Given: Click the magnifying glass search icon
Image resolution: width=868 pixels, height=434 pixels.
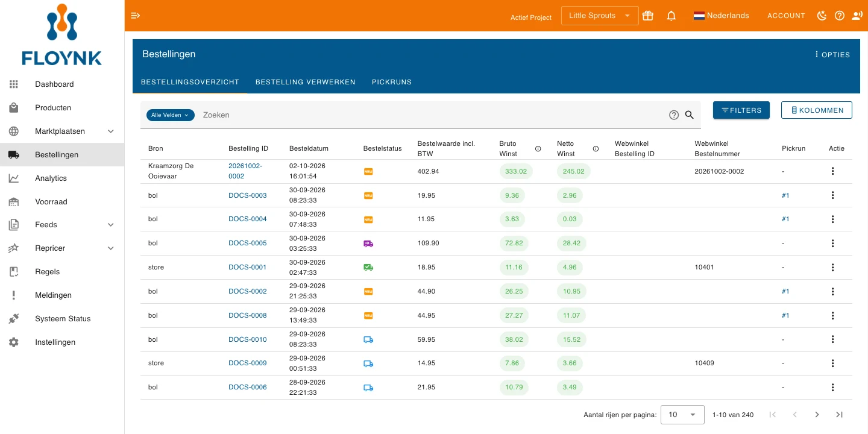Looking at the screenshot, I should point(690,115).
